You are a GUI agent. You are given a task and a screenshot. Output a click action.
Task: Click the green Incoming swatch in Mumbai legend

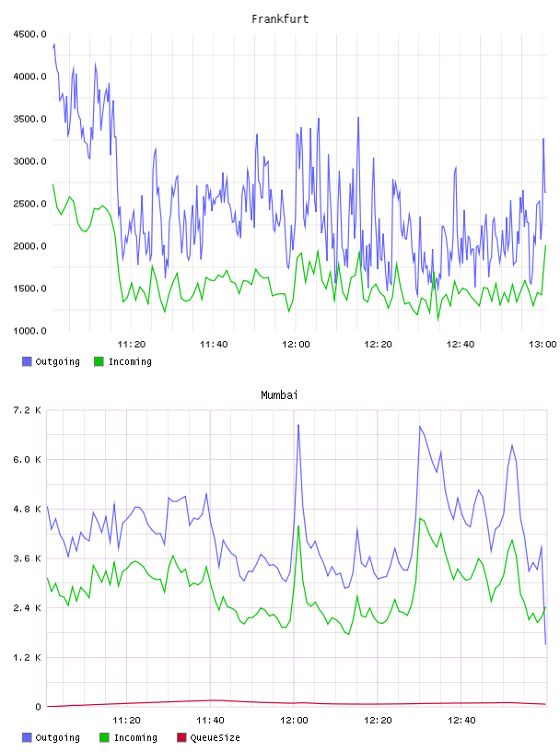click(104, 737)
